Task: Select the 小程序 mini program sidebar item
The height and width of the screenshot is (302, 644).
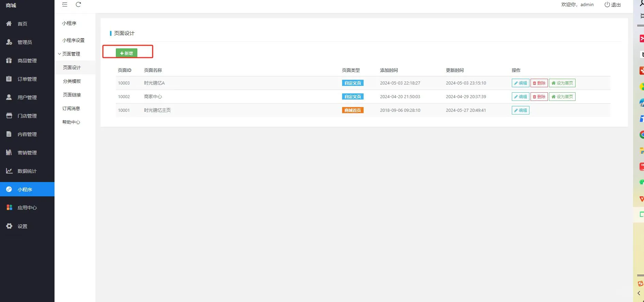Action: click(27, 189)
